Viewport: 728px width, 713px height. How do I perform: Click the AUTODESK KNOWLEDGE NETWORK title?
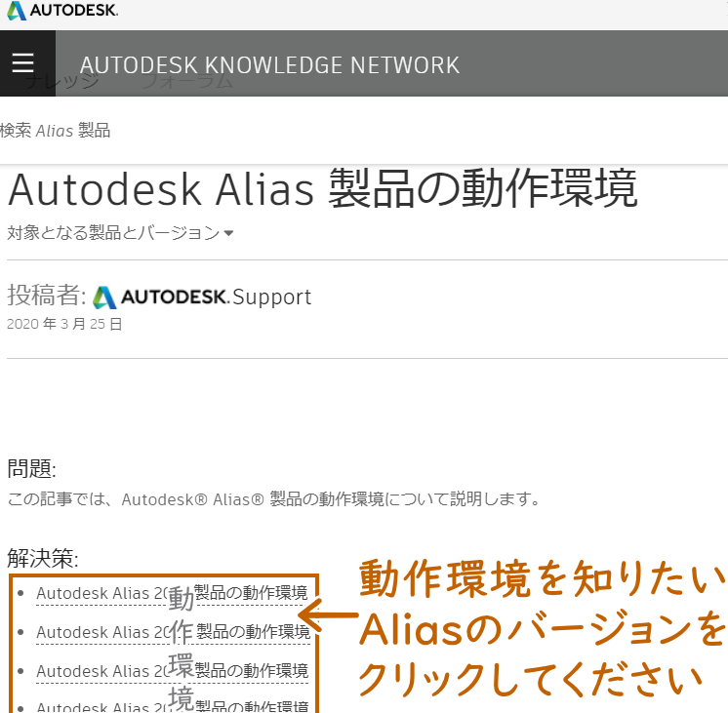click(269, 65)
